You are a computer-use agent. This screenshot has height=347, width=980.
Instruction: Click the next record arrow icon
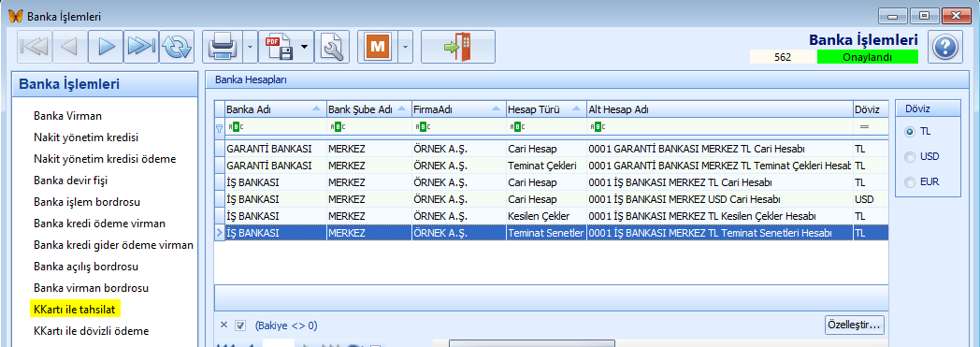click(106, 47)
